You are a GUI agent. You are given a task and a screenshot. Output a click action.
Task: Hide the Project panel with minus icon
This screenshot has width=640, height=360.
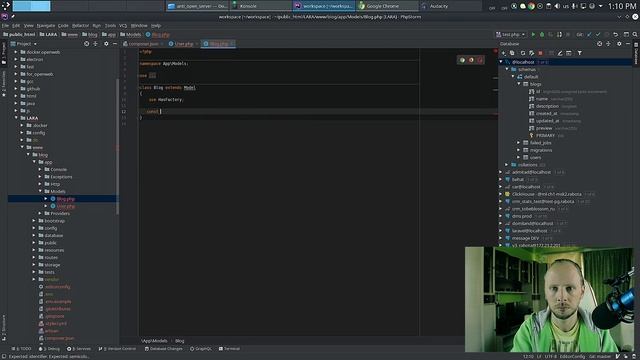(115, 44)
